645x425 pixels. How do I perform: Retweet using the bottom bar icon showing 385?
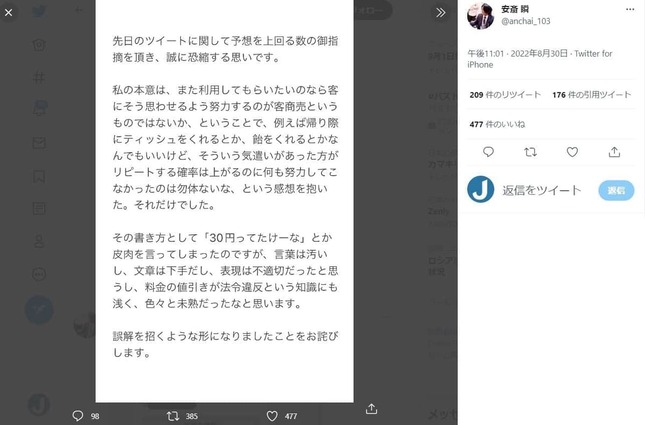click(173, 416)
